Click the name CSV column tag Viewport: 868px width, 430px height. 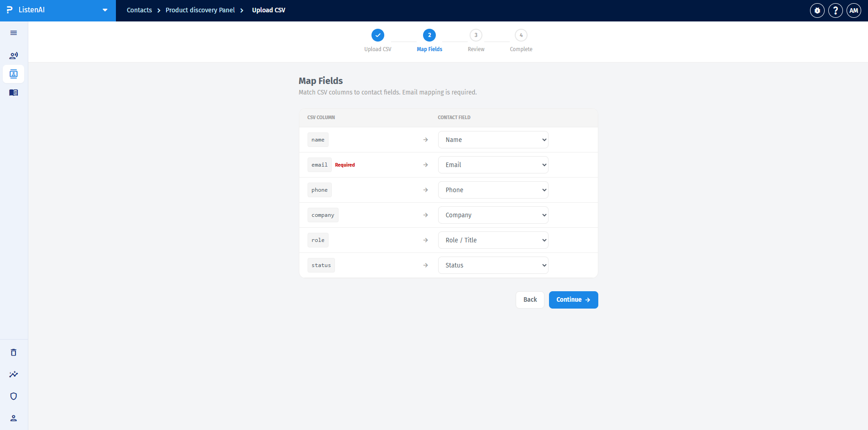tap(318, 140)
